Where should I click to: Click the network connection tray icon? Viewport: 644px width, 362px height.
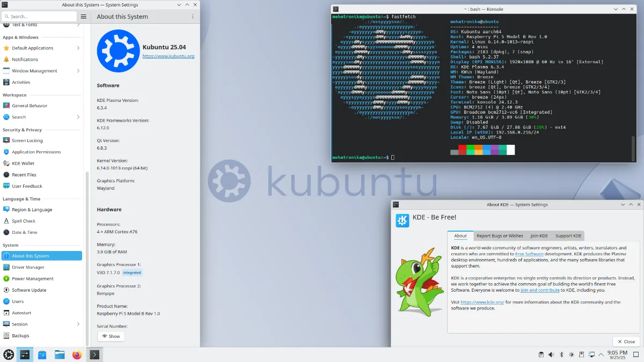coord(592,354)
